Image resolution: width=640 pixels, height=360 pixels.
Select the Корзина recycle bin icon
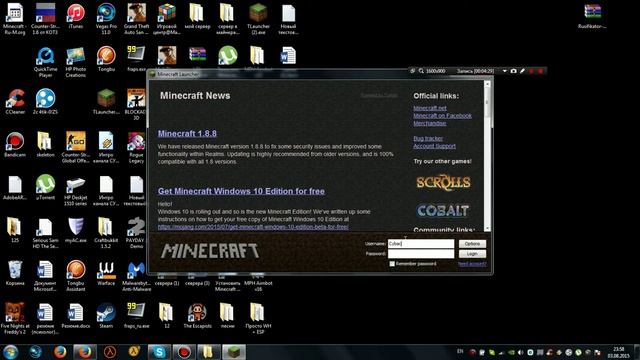pos(15,273)
